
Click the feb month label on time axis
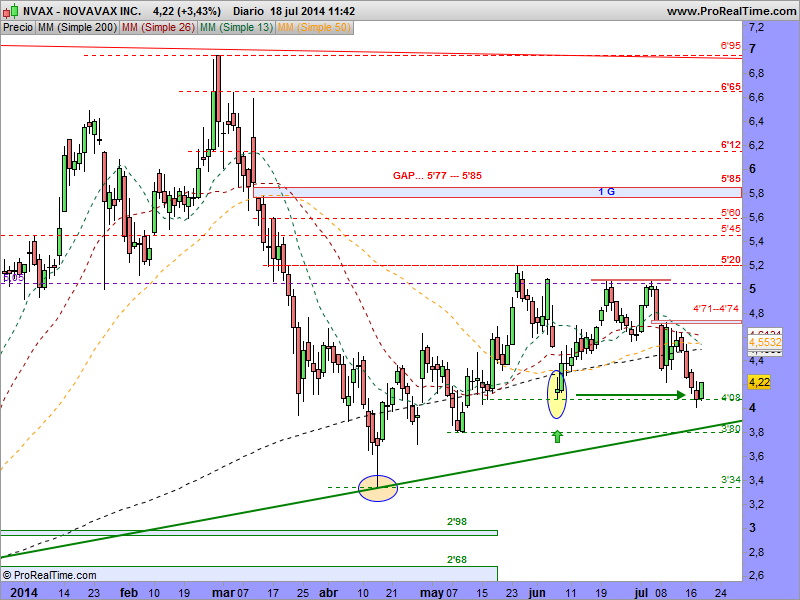[129, 592]
